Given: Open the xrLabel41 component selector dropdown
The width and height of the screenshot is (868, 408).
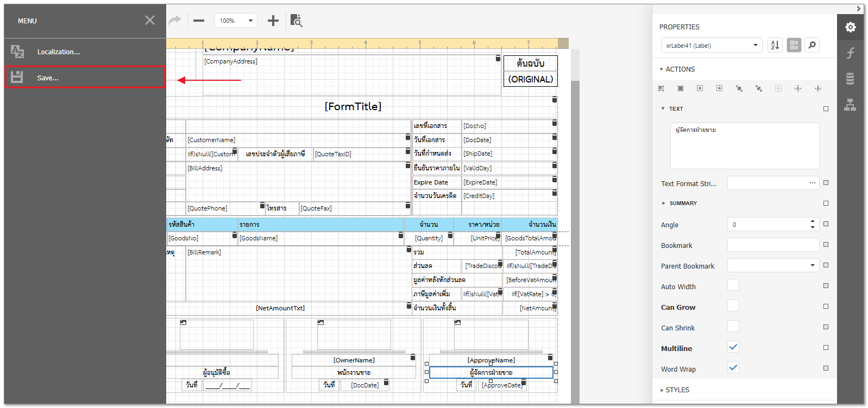Looking at the screenshot, I should coord(712,46).
